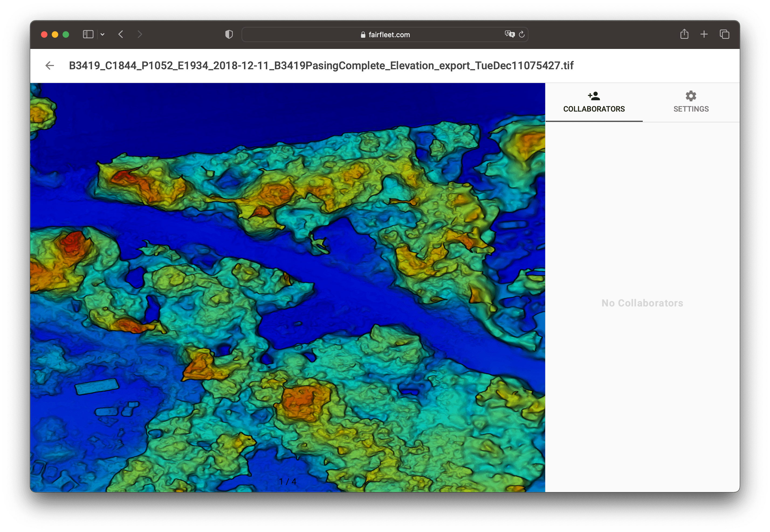
Task: Go back with Safari's back arrow
Action: pos(121,34)
